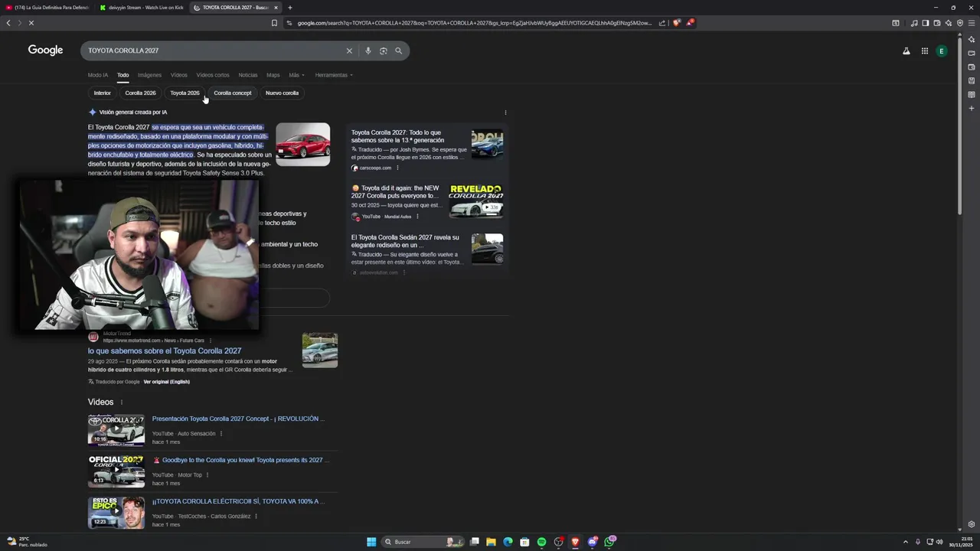The image size is (980, 551).
Task: Open sidebar settings gear icon
Action: pos(972,524)
